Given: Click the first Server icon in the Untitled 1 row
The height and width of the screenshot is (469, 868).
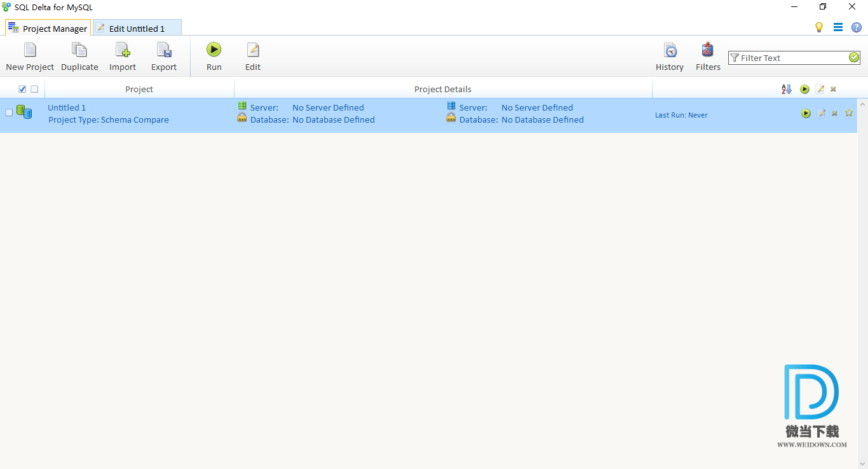Looking at the screenshot, I should (x=242, y=105).
